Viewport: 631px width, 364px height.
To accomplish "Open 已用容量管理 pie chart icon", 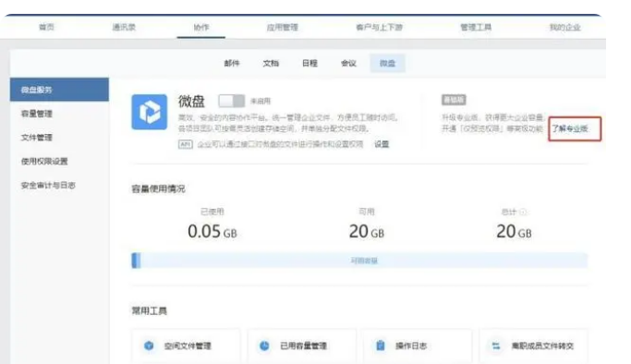I will tap(264, 346).
